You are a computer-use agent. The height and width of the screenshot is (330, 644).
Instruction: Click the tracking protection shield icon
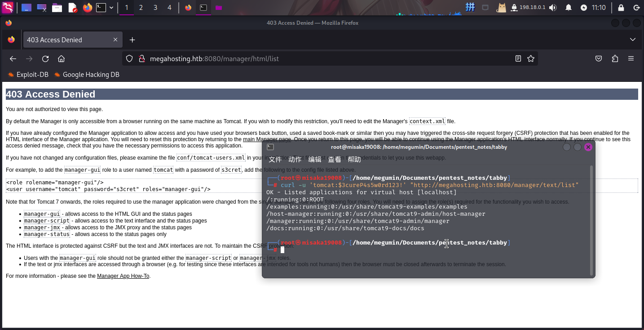(129, 58)
